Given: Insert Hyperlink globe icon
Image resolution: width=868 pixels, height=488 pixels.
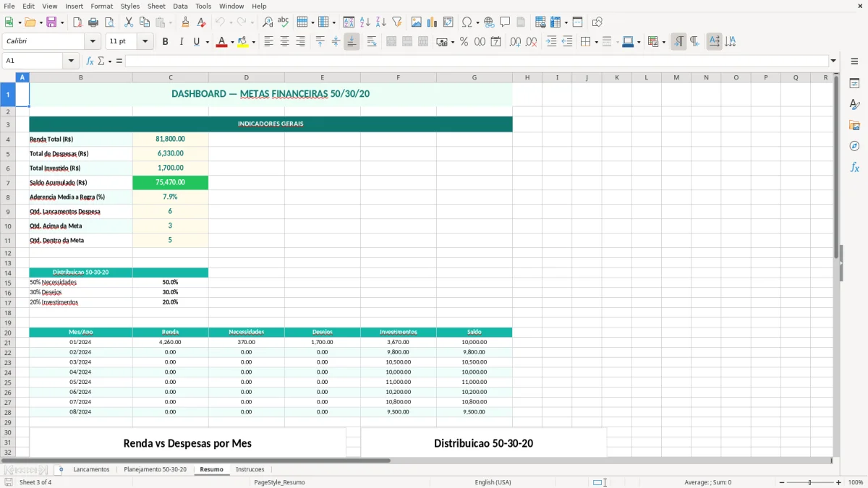Looking at the screenshot, I should coord(490,22).
